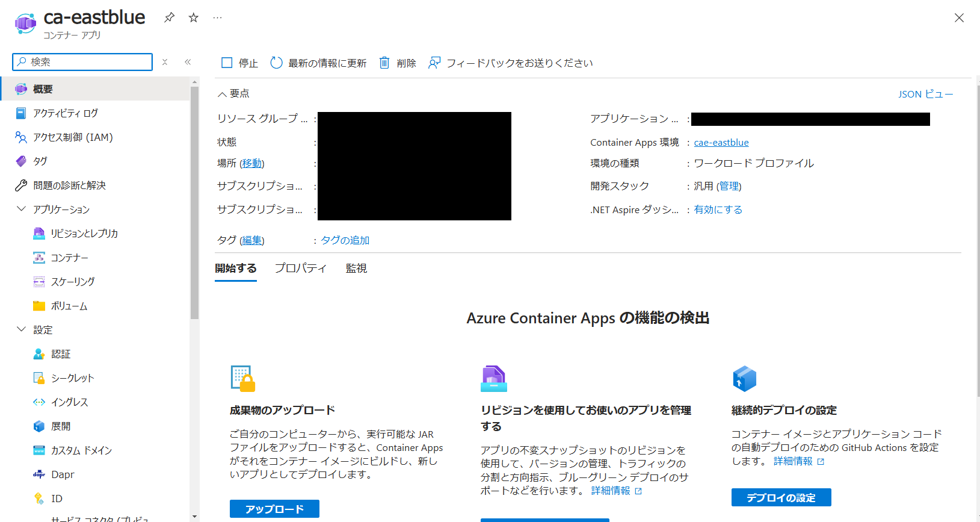The image size is (980, 522).
Task: Pin ca-eastblue to dashboard
Action: click(x=170, y=17)
